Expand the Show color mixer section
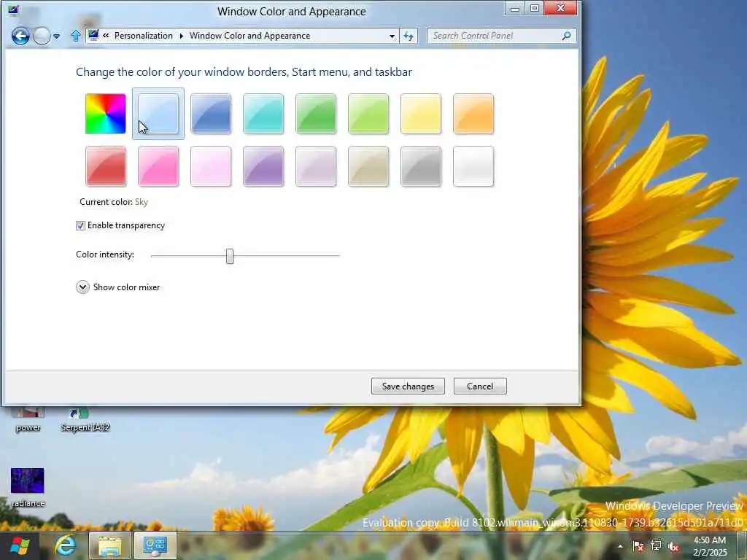The height and width of the screenshot is (560, 747). [82, 287]
